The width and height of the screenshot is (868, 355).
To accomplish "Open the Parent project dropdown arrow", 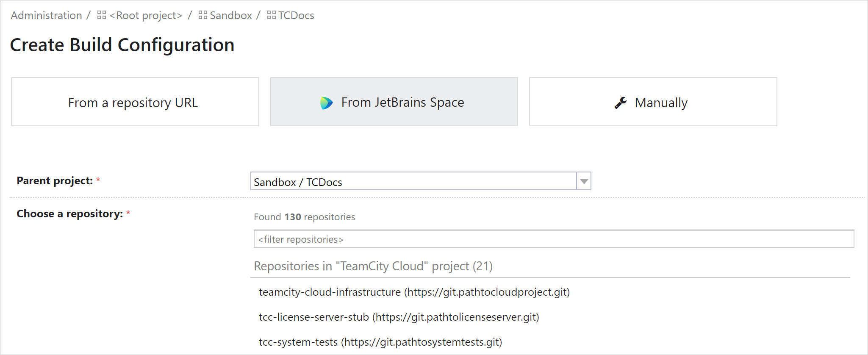I will coord(584,181).
